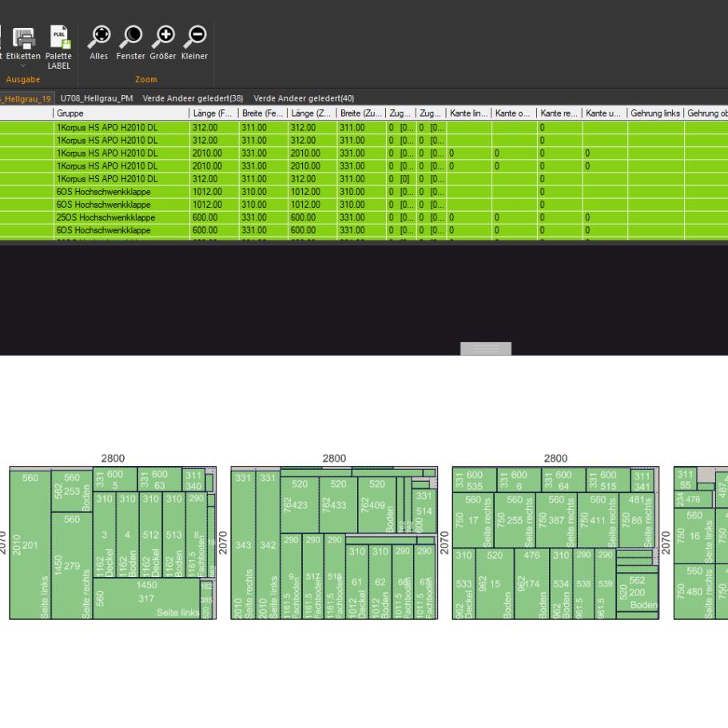The width and height of the screenshot is (728, 728).
Task: Click the Gehrung links column header
Action: (x=654, y=113)
